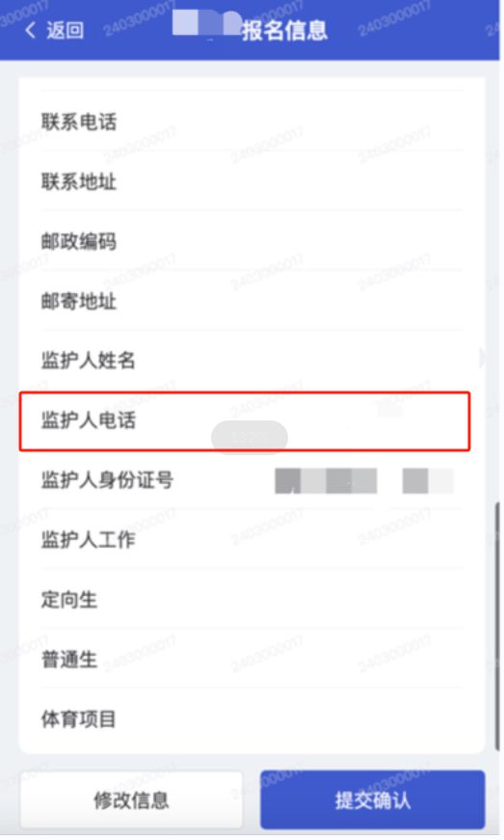Click the highlighted 监护人电话 row

point(245,421)
